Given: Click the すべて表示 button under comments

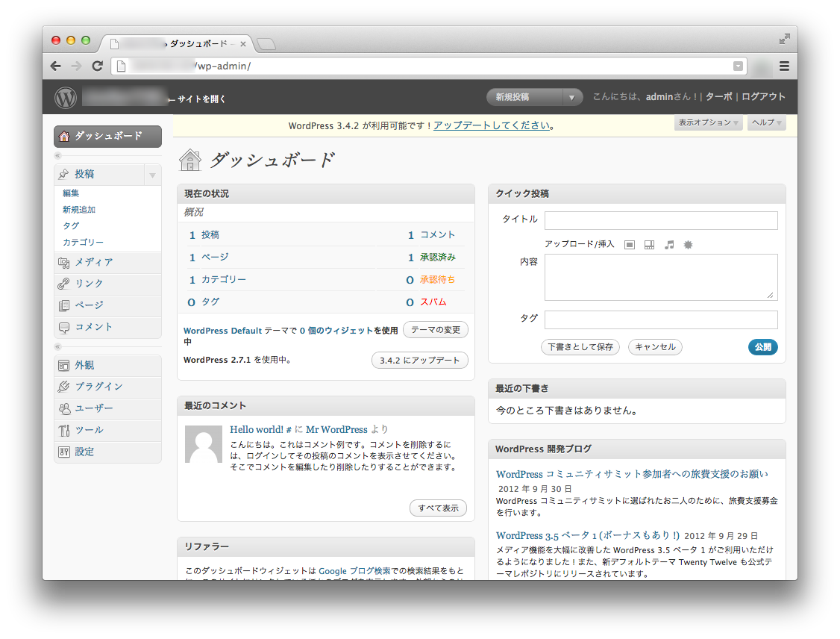Looking at the screenshot, I should coord(438,508).
